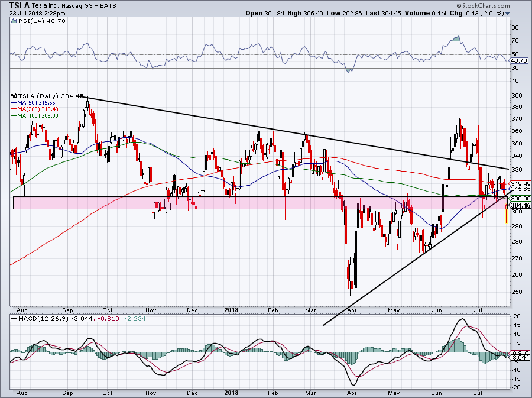The width and height of the screenshot is (532, 398).
Task: Click 'Mar' below the MACD panel
Action: [310, 393]
